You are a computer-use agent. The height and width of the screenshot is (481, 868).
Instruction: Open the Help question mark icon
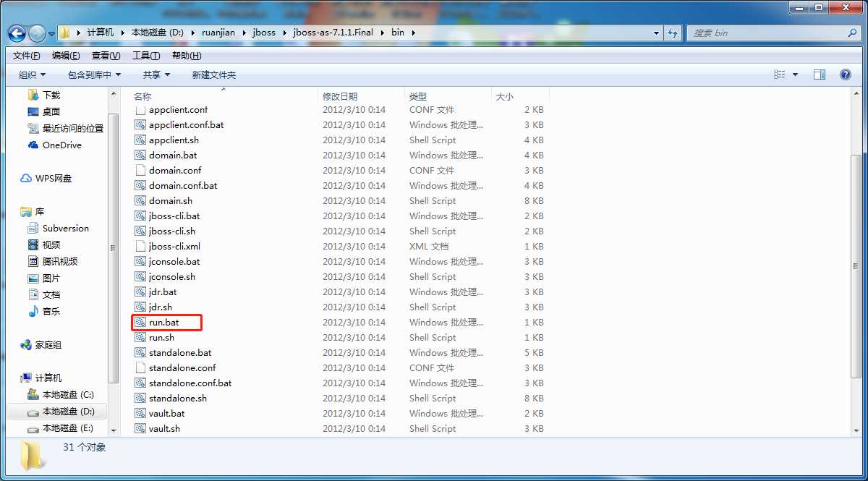845,75
